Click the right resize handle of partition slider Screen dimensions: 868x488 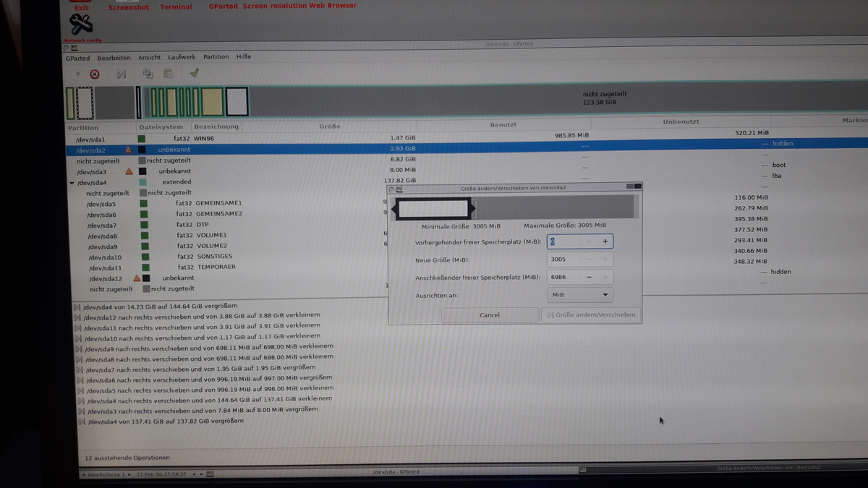pyautogui.click(x=473, y=210)
